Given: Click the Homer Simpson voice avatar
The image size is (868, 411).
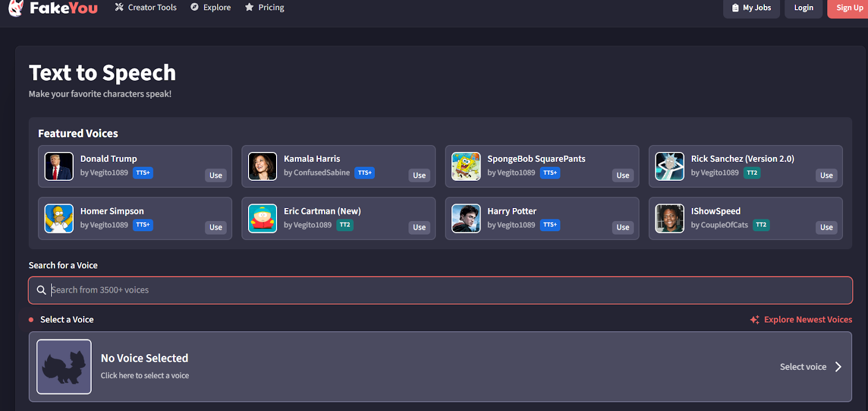Looking at the screenshot, I should pos(59,218).
